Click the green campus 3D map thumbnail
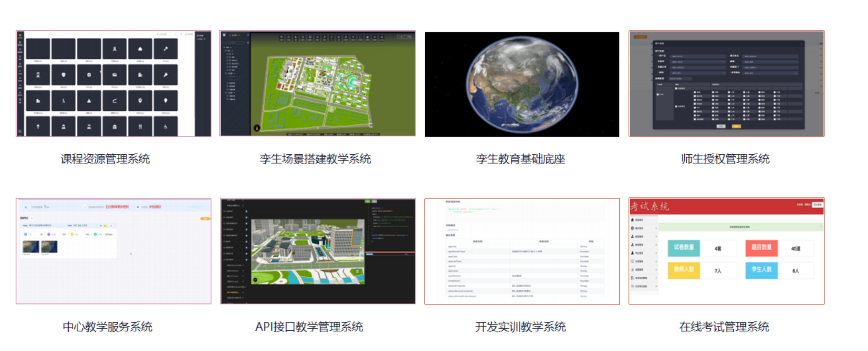This screenshot has width=868, height=351. 318,83
